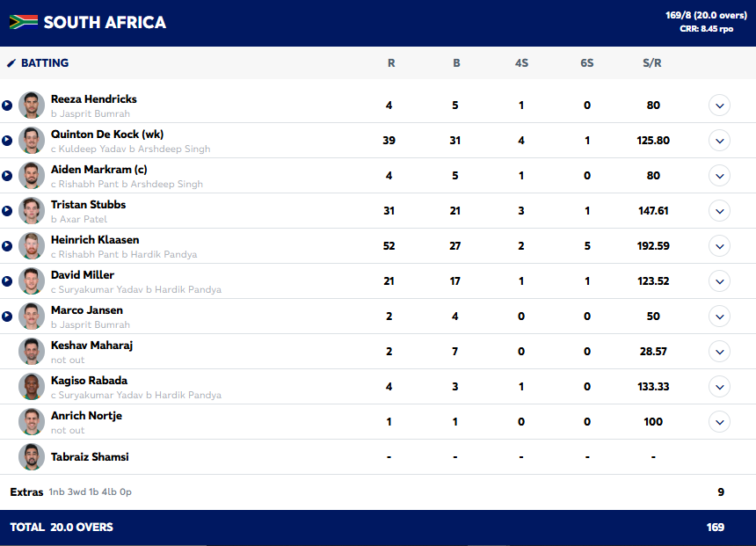Viewport: 756px width, 546px height.
Task: Expand Heinrich Klaasen batting details chevron
Action: click(x=719, y=246)
